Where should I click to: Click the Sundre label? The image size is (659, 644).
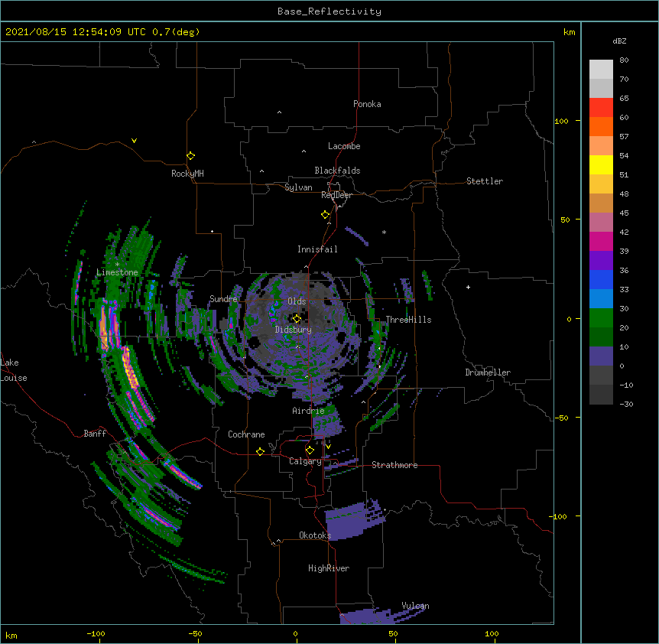click(223, 299)
